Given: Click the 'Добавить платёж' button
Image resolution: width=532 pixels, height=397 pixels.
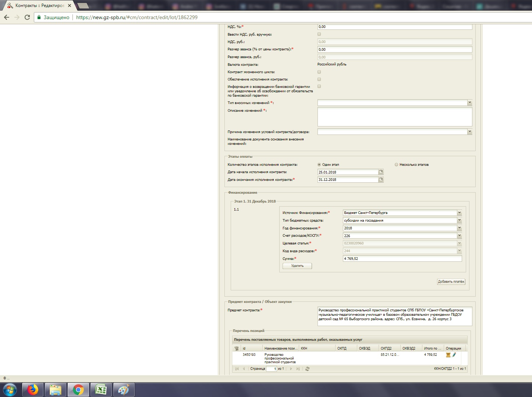Looking at the screenshot, I should (x=451, y=282).
